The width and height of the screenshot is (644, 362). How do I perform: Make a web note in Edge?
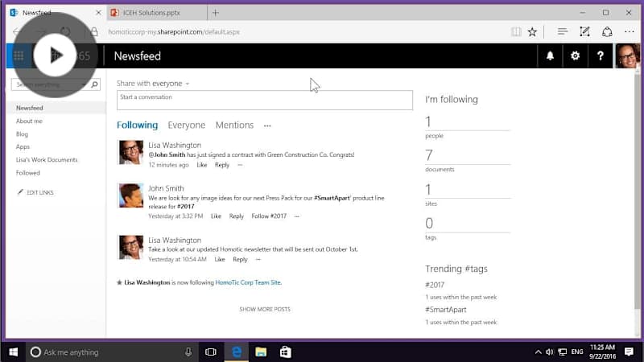tap(584, 31)
